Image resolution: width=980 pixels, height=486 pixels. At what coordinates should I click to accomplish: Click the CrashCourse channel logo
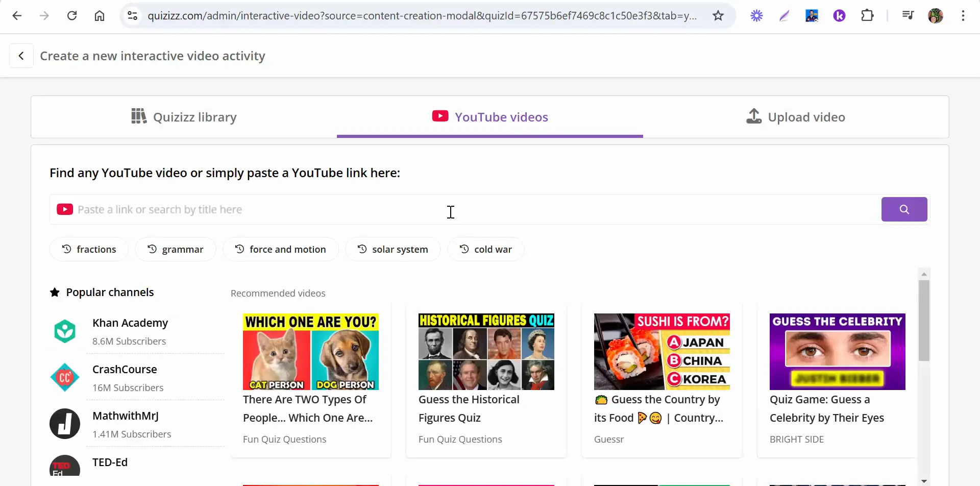pyautogui.click(x=65, y=378)
